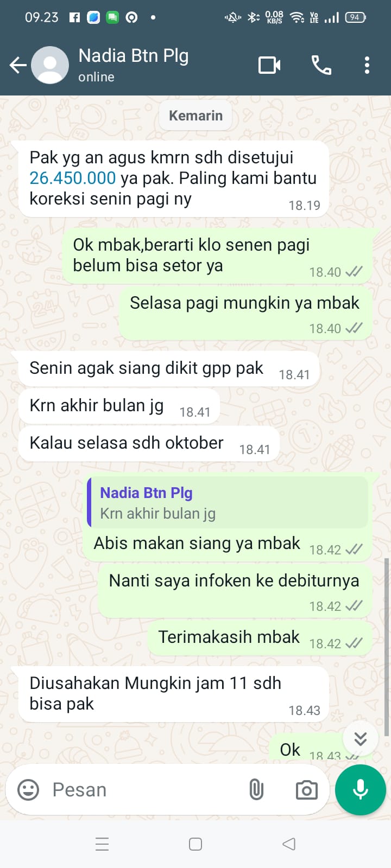
Task: Start a voice call via phone icon
Action: tap(321, 65)
